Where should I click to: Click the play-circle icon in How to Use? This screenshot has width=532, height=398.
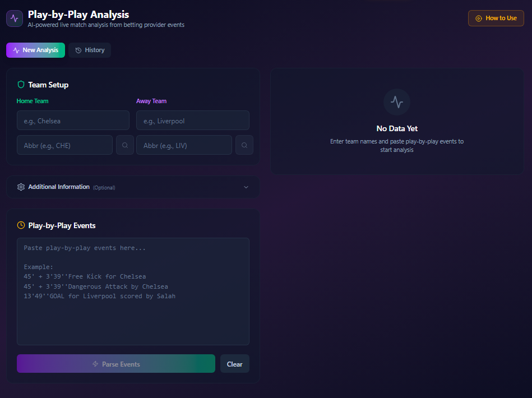tap(479, 18)
